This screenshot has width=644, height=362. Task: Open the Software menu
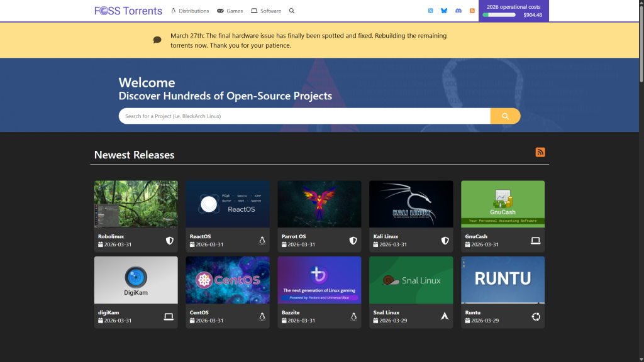(x=269, y=11)
